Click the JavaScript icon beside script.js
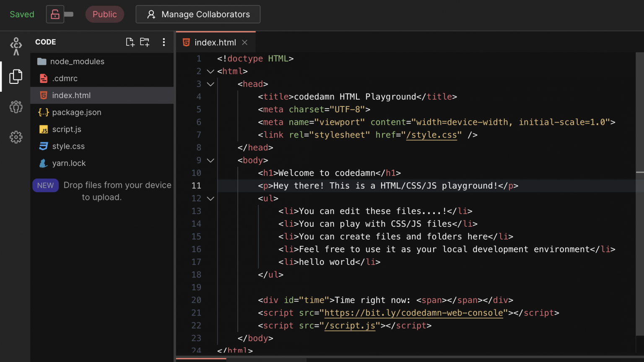Viewport: 644px width, 362px height. pyautogui.click(x=44, y=129)
